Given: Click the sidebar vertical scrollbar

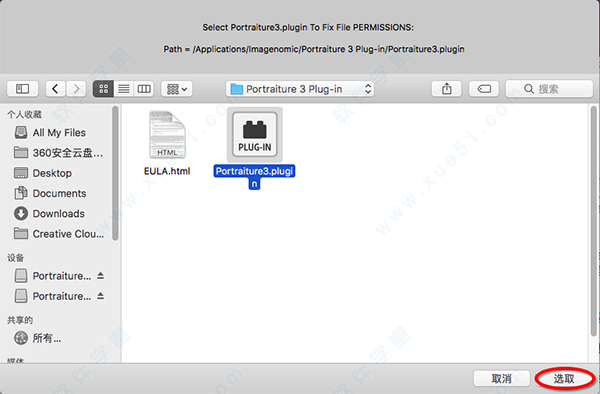Looking at the screenshot, I should 115,173.
